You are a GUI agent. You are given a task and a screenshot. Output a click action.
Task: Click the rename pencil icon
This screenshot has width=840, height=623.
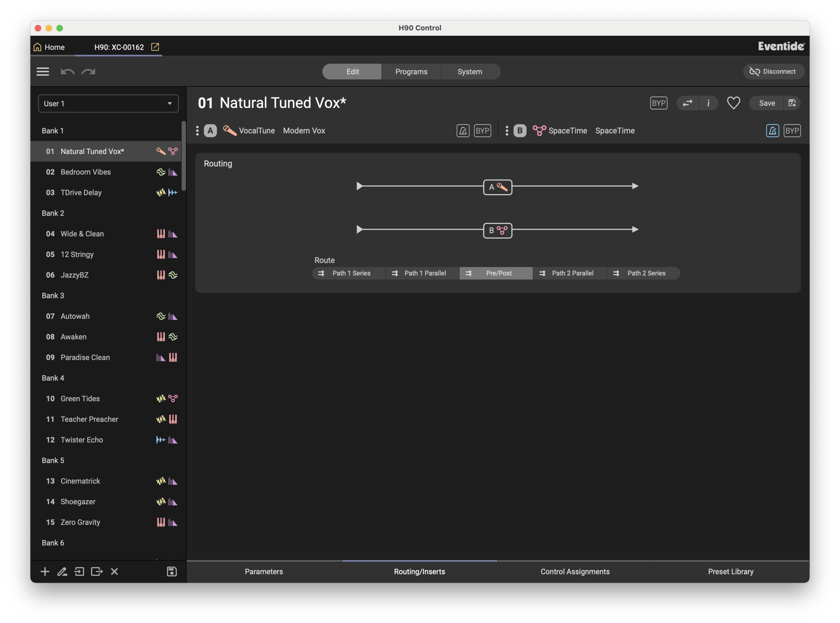(x=62, y=572)
